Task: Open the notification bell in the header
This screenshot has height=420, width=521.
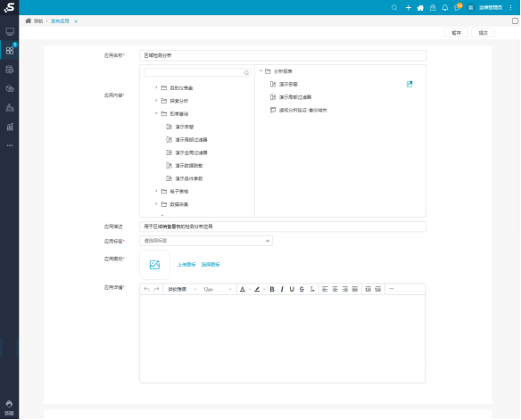Action: tap(445, 8)
